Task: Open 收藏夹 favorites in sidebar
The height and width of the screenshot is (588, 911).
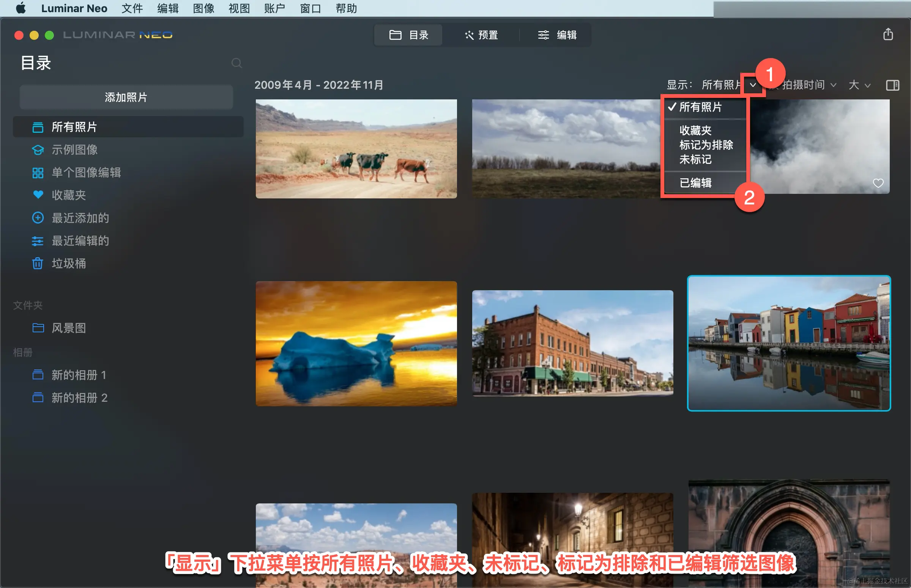Action: pyautogui.click(x=69, y=195)
